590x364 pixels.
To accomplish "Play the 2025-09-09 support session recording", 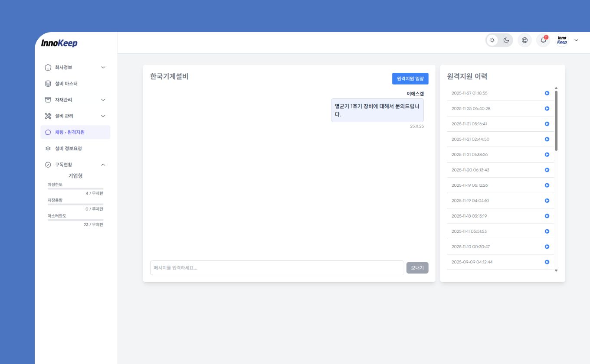I will coord(547,262).
